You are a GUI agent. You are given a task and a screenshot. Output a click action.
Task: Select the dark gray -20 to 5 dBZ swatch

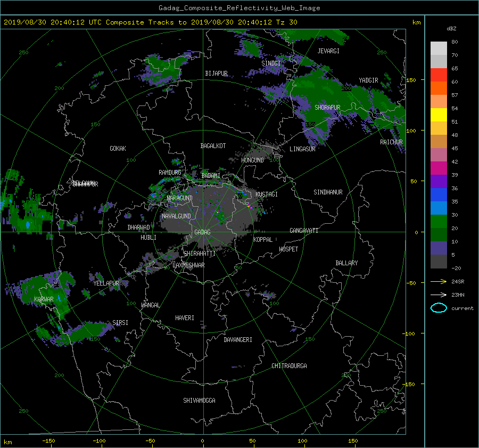[439, 261]
